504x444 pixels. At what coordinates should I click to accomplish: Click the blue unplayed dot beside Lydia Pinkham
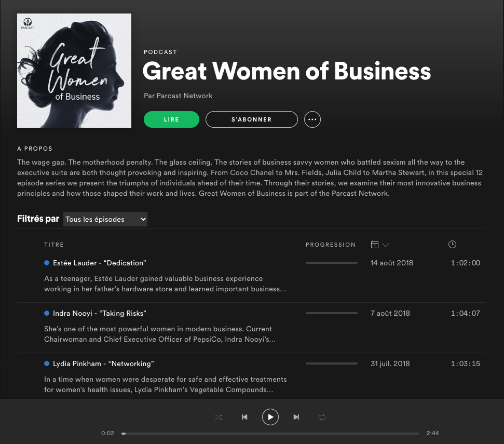[47, 364]
